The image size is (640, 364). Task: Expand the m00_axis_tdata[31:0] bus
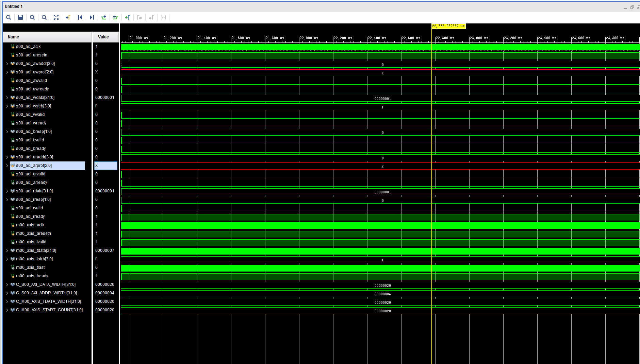7,250
